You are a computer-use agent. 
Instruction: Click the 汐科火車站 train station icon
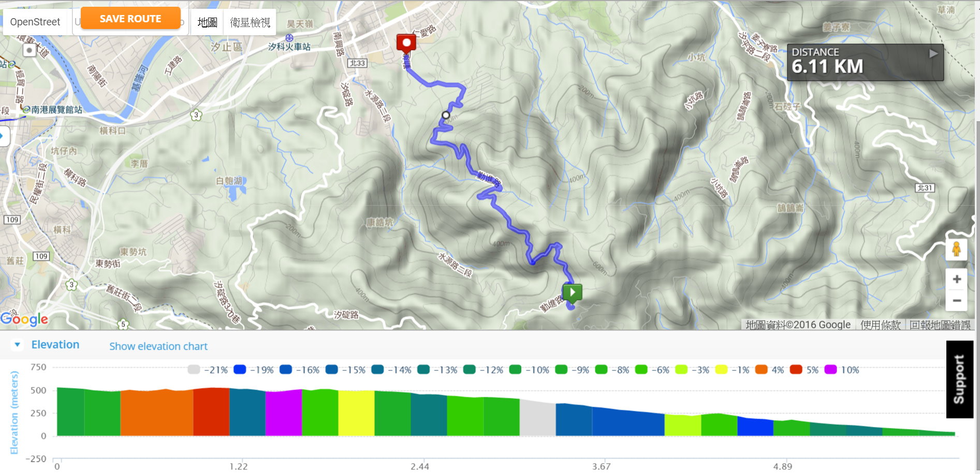[289, 38]
